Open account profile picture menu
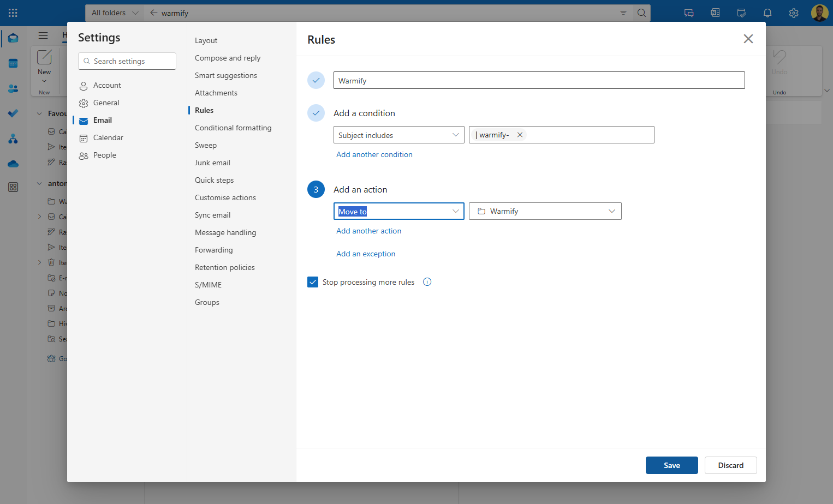Screen dimensions: 833x504 click(x=819, y=13)
